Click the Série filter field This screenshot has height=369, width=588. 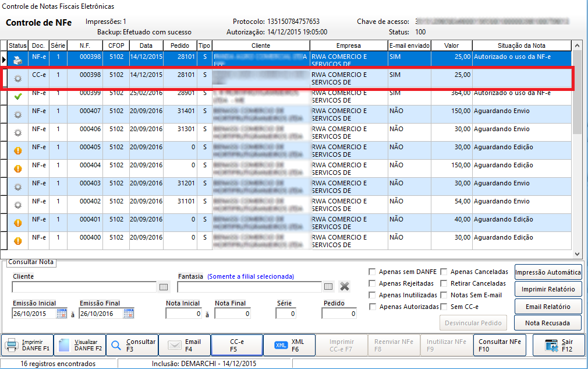tap(286, 314)
